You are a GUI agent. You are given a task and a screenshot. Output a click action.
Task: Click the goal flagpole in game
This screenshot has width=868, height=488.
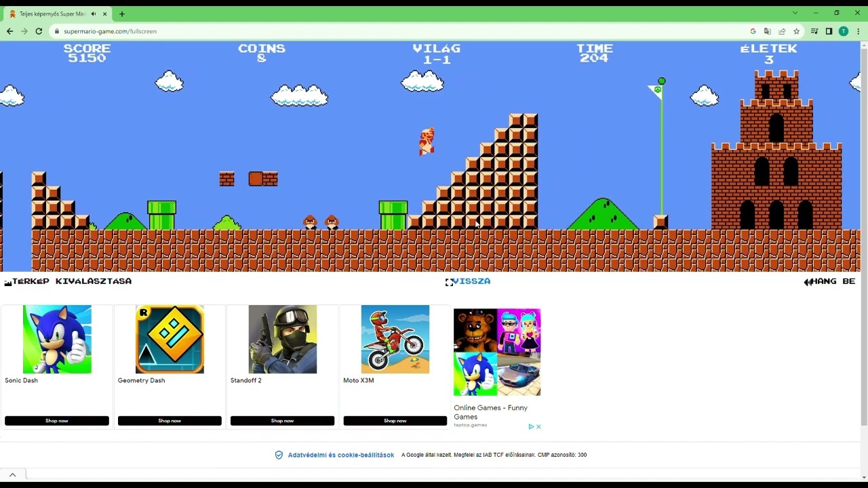pos(662,146)
